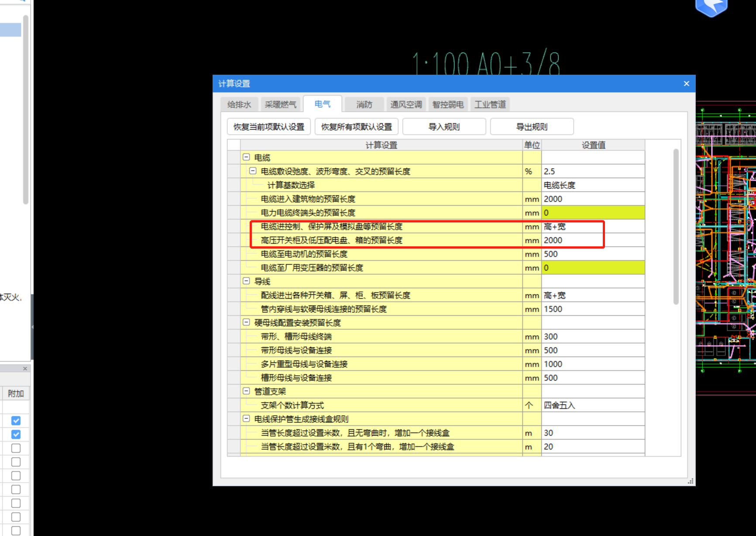Switch to the 智控弱电 tab
The height and width of the screenshot is (536, 756).
[x=448, y=104]
